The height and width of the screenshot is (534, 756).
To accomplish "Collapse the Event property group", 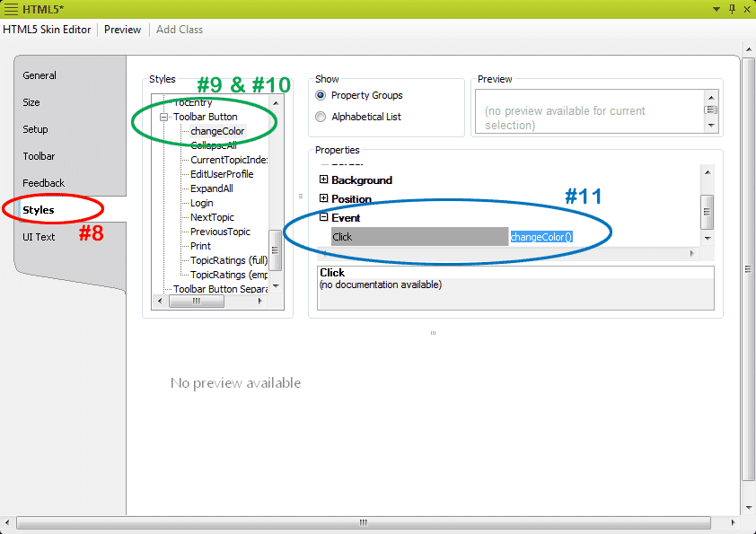I will pos(323,217).
